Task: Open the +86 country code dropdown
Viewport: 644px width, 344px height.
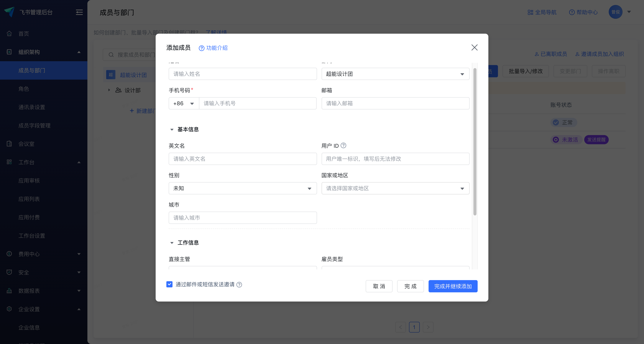Action: tap(184, 103)
